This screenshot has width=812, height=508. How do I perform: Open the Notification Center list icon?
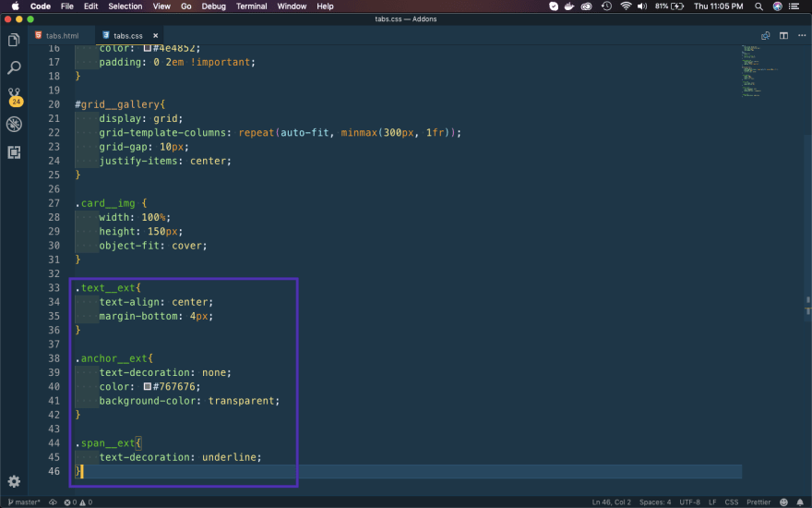794,6
